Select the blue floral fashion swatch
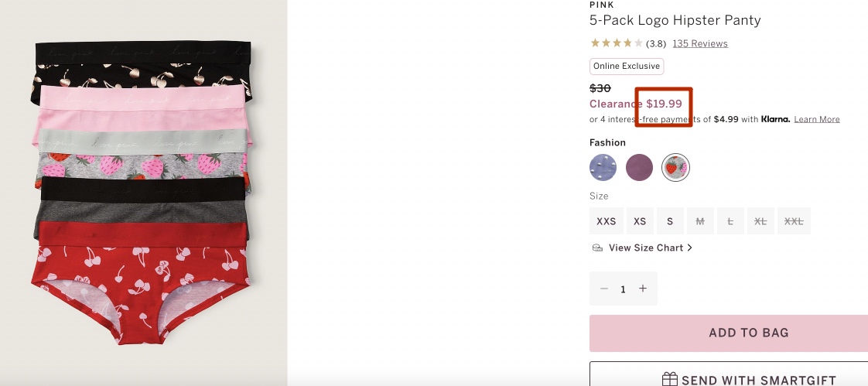Image resolution: width=868 pixels, height=386 pixels. click(x=603, y=167)
